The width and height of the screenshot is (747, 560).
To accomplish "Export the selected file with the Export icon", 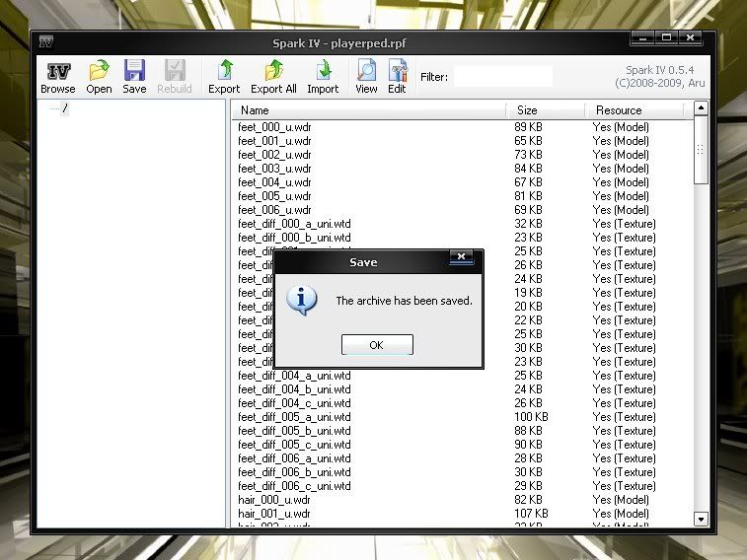I will (224, 77).
